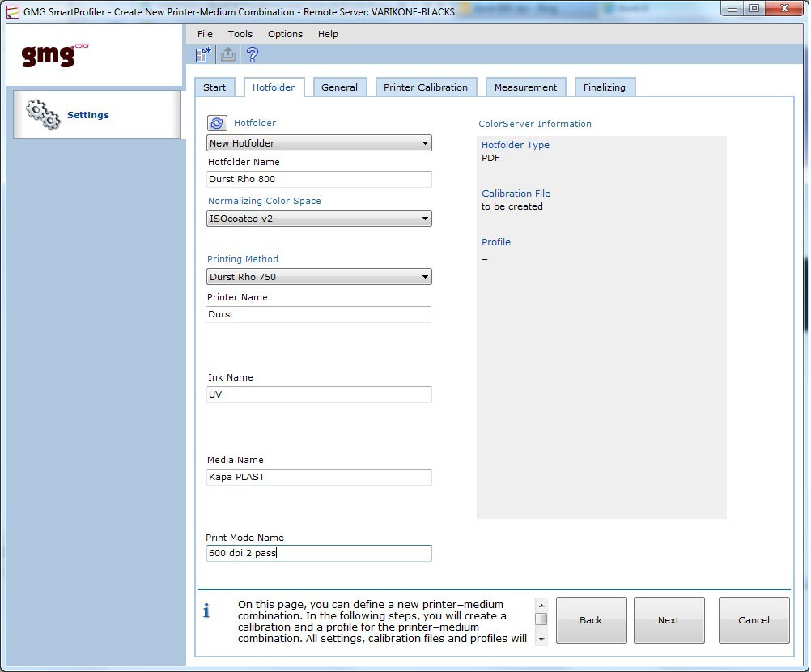Maximize the GMG SmartProfiler window
The height and width of the screenshot is (672, 811).
point(754,9)
